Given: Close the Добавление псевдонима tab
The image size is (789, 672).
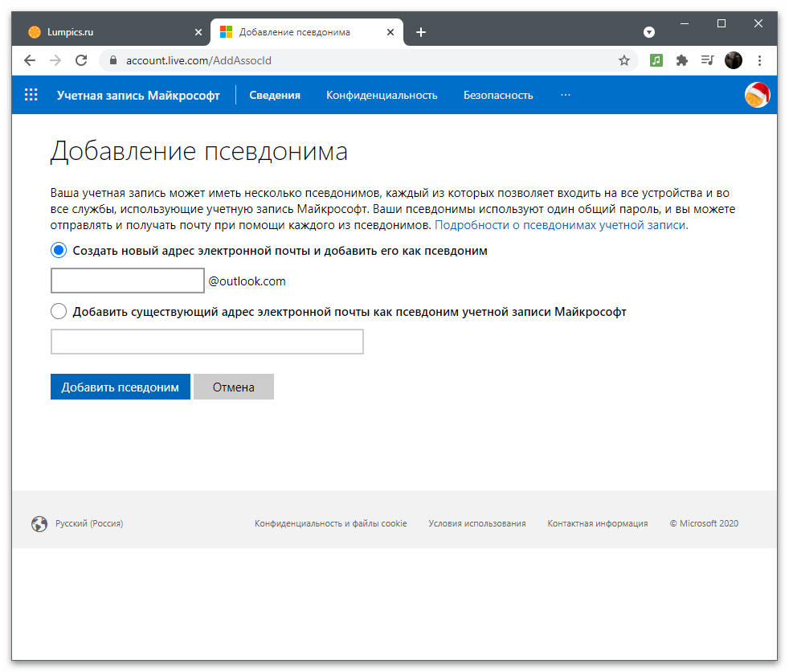Looking at the screenshot, I should tap(390, 32).
